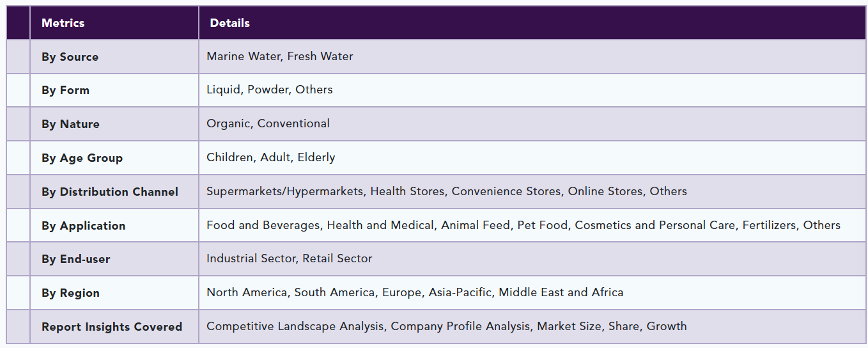
Task: Click the Competitive Landscape Analysis details text
Action: click(447, 326)
